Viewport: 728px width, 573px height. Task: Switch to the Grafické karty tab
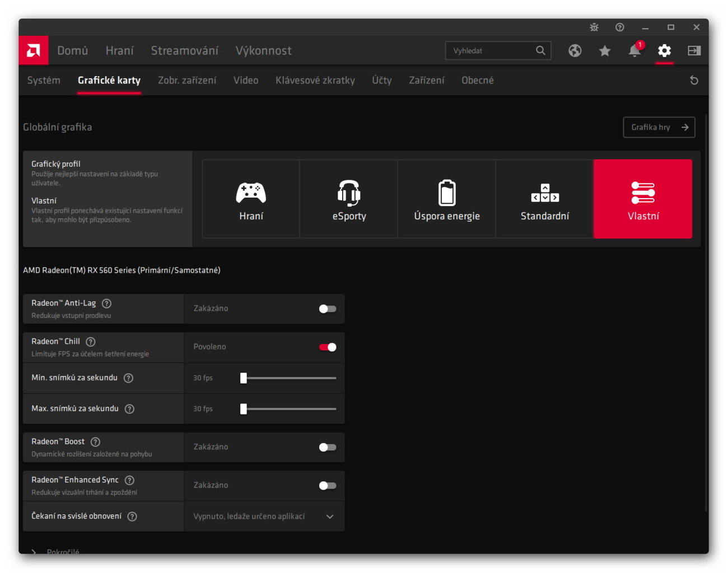tap(109, 80)
